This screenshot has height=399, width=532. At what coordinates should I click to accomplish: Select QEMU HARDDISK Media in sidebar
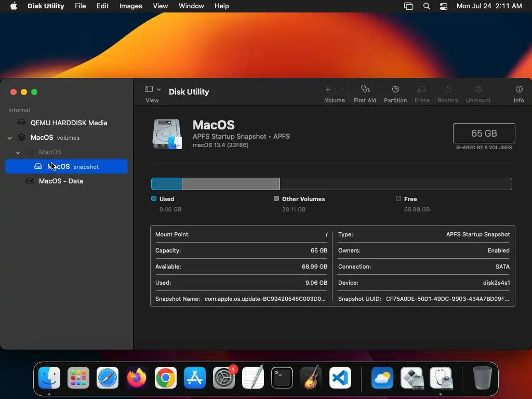(x=66, y=123)
